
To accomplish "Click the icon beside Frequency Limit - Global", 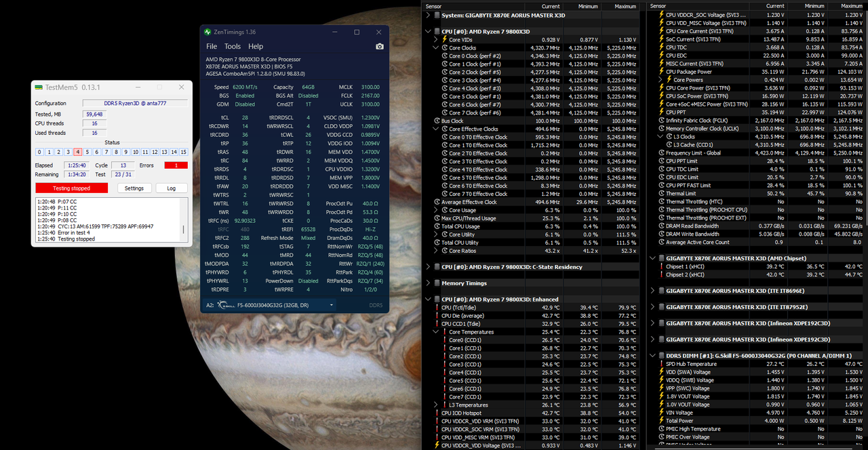I will coord(661,153).
